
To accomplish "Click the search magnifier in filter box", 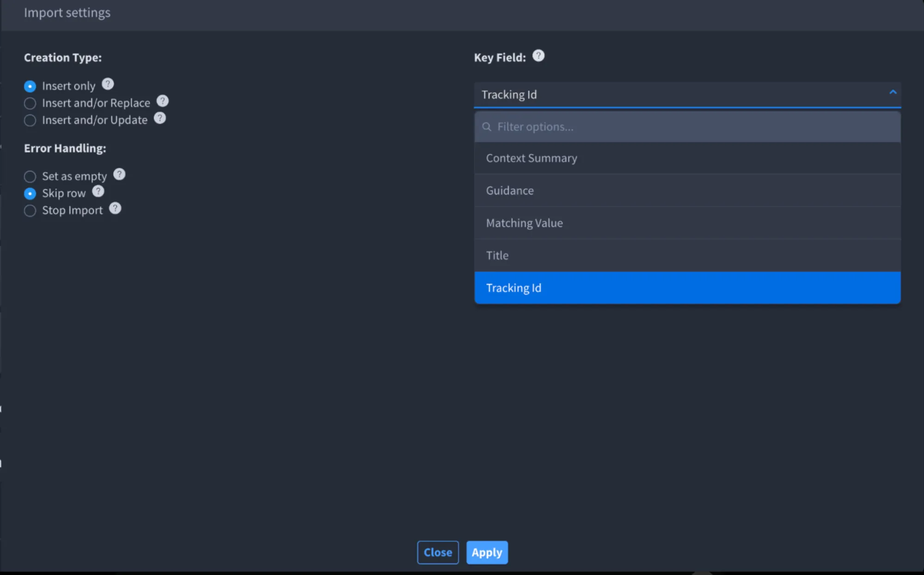I will (x=487, y=127).
